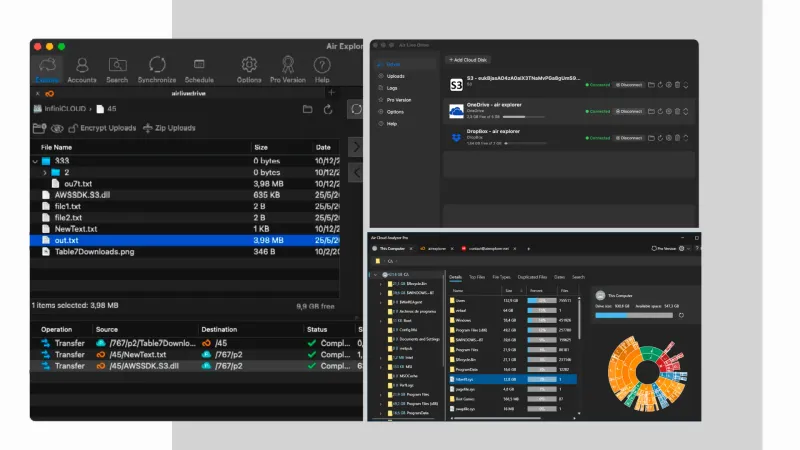Expand the Boot folder in the Analyzer tree
This screenshot has width=800, height=450.
(x=381, y=321)
